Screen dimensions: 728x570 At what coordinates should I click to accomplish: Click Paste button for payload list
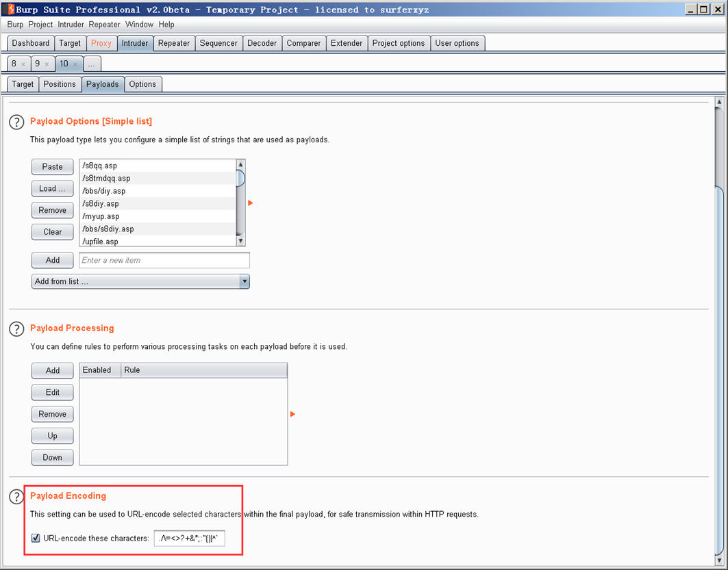pyautogui.click(x=53, y=166)
